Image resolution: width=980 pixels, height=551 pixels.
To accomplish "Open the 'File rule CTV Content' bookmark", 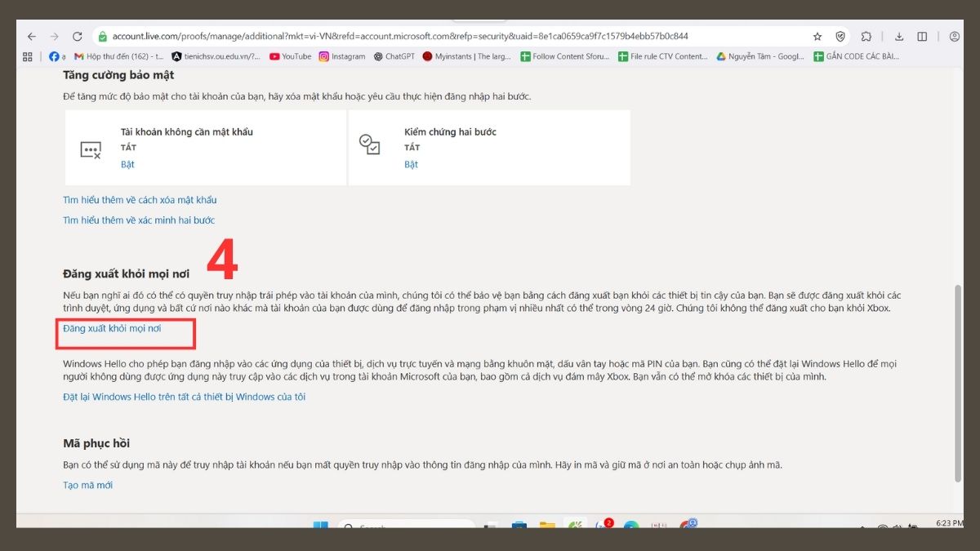I will 663,56.
